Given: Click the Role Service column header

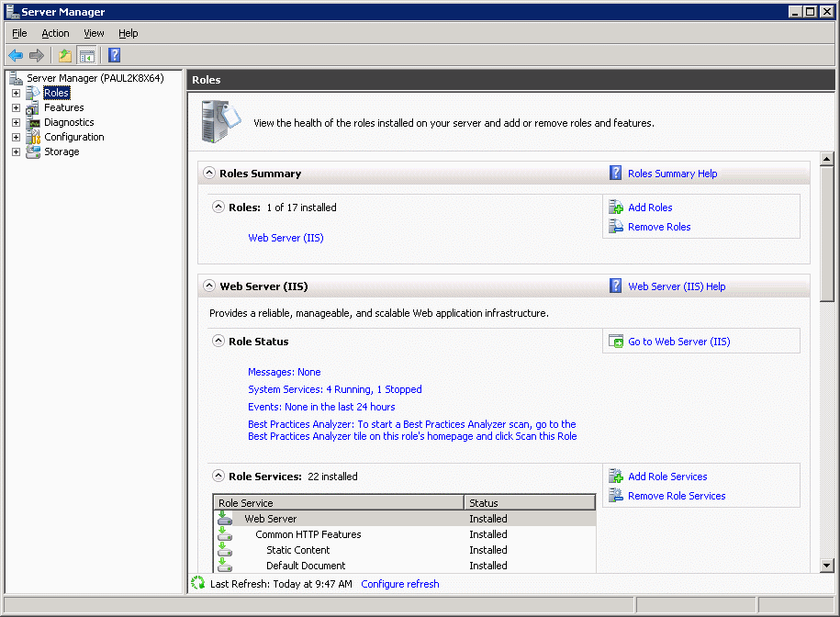Looking at the screenshot, I should 339,503.
